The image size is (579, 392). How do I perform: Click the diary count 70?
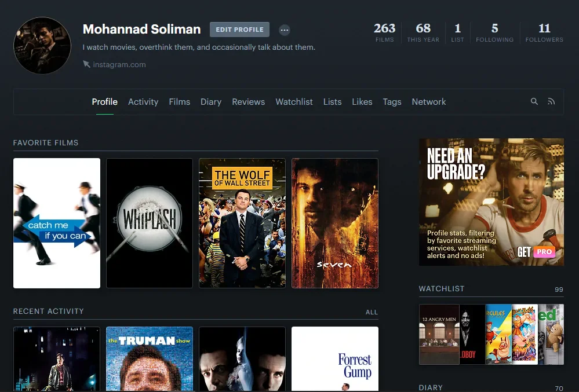click(x=559, y=389)
